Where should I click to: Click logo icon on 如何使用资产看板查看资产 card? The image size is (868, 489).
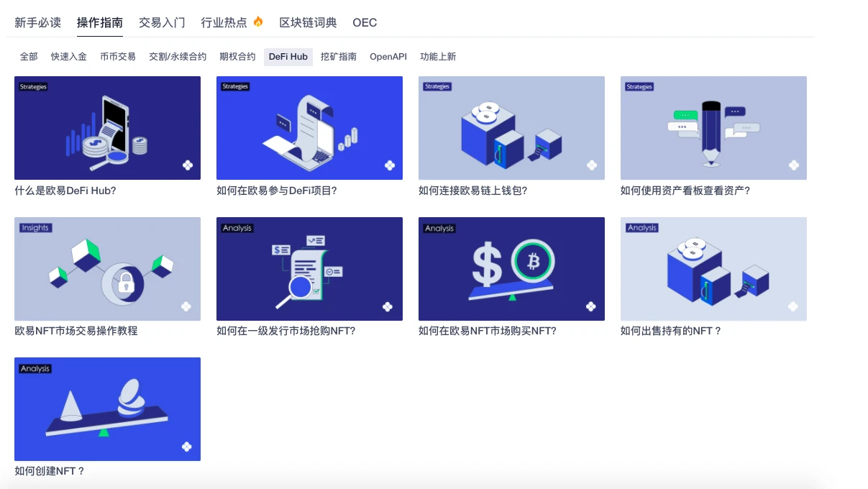point(794,165)
